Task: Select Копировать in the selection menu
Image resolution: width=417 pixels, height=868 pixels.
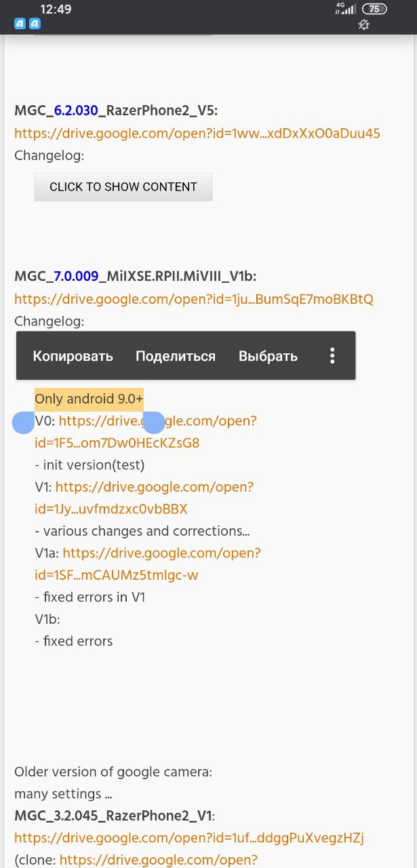Action: pyautogui.click(x=73, y=356)
